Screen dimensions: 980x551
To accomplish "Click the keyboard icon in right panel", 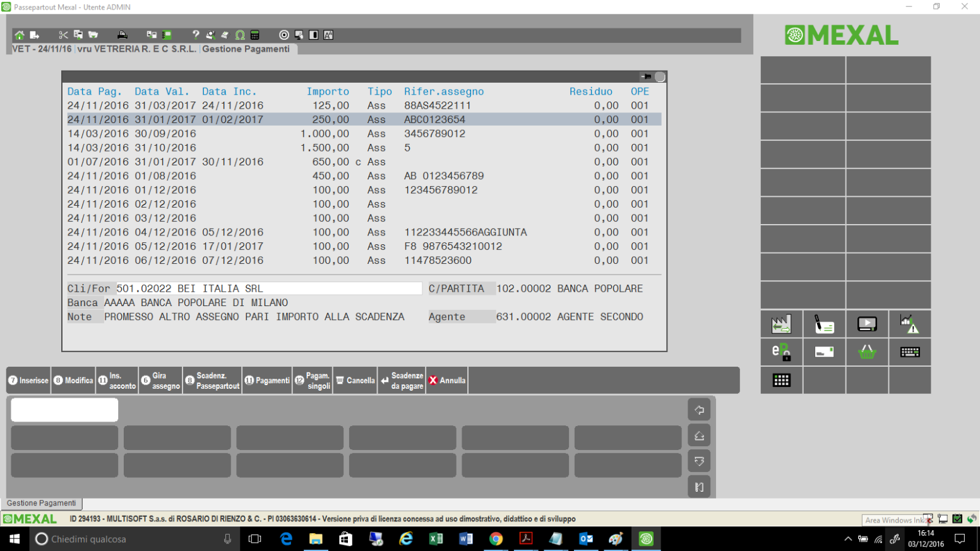I will click(x=909, y=352).
